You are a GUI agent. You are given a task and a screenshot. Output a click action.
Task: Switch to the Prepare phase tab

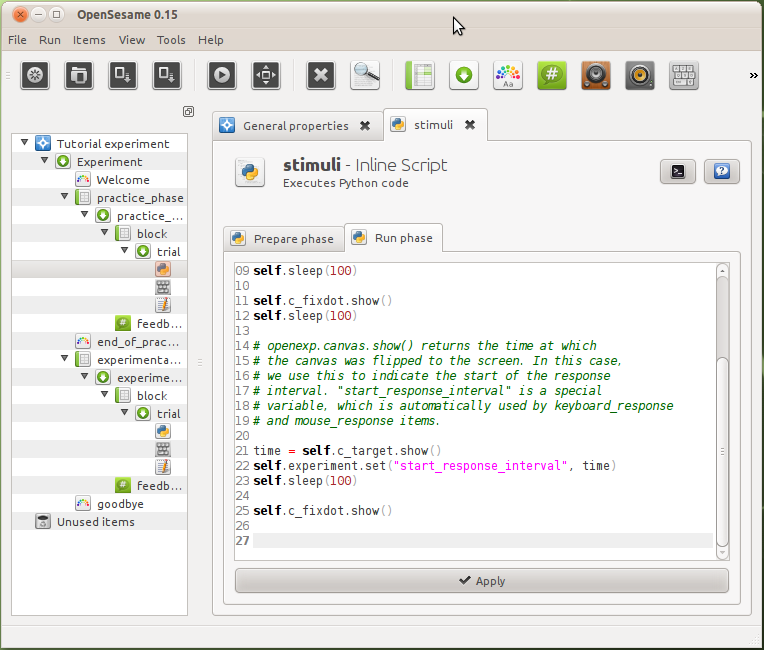285,239
